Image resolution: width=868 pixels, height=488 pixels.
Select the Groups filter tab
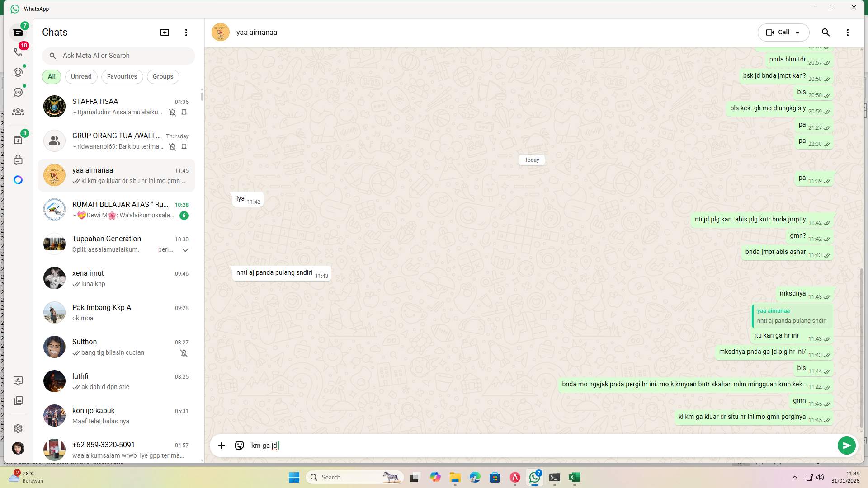[163, 76]
